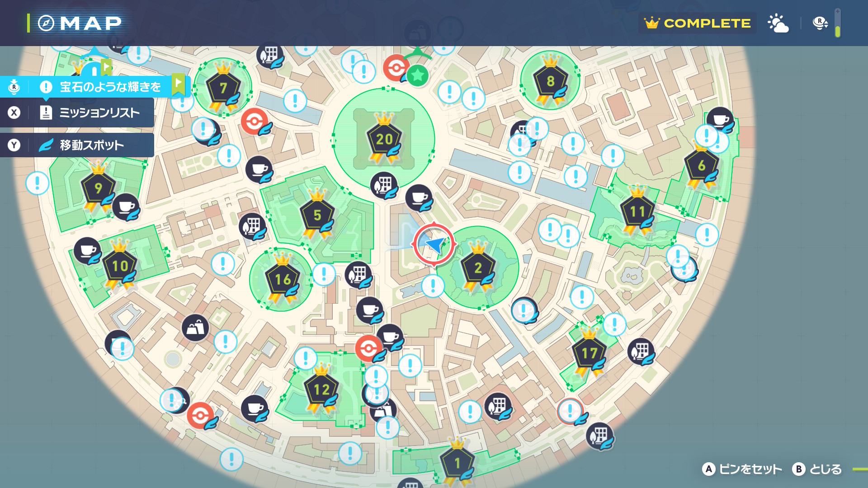This screenshot has height=488, width=868.
Task: Select the green star destination marker
Action: (x=417, y=75)
